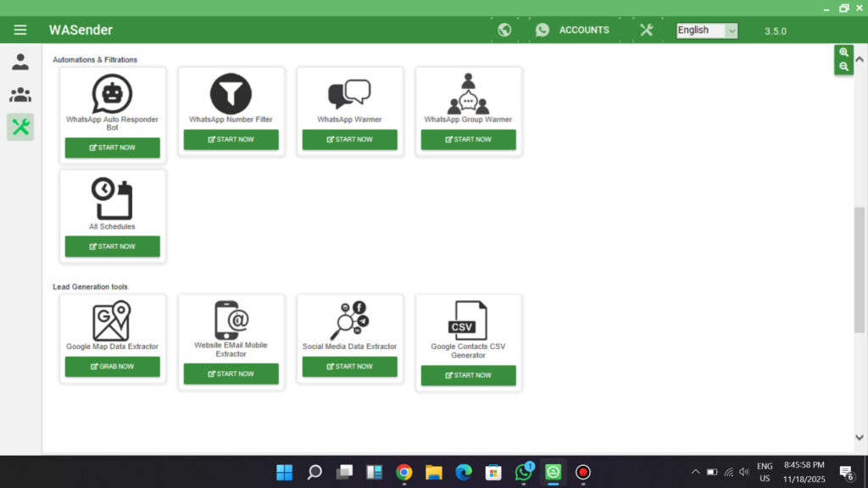Select the tools tab in left sidebar
The height and width of the screenshot is (488, 868).
[x=20, y=127]
